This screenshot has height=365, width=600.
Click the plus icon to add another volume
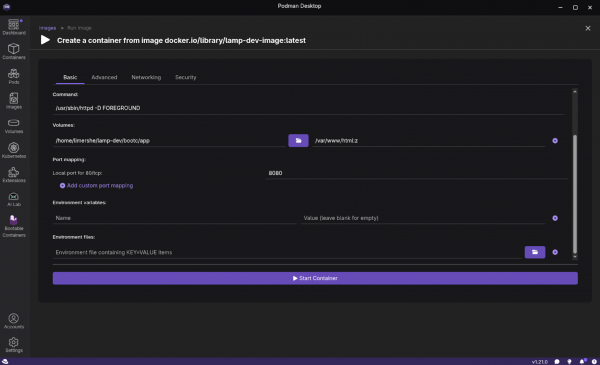555,141
